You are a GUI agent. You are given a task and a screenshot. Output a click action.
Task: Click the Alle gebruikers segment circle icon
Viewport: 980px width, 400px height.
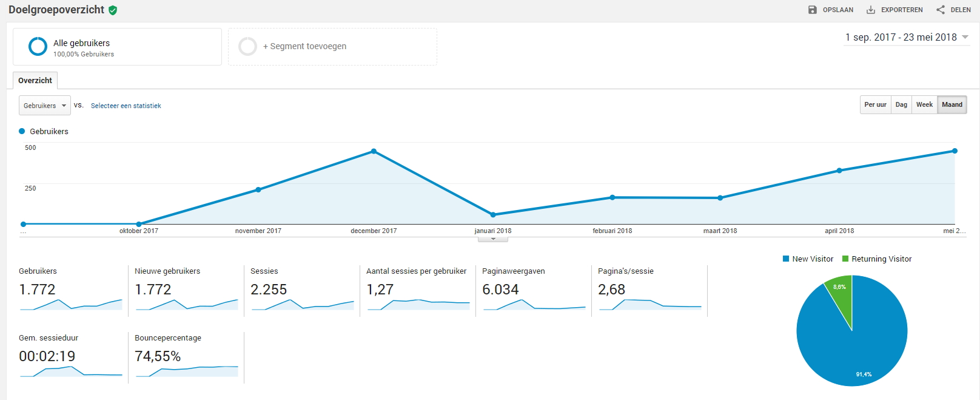coord(38,47)
